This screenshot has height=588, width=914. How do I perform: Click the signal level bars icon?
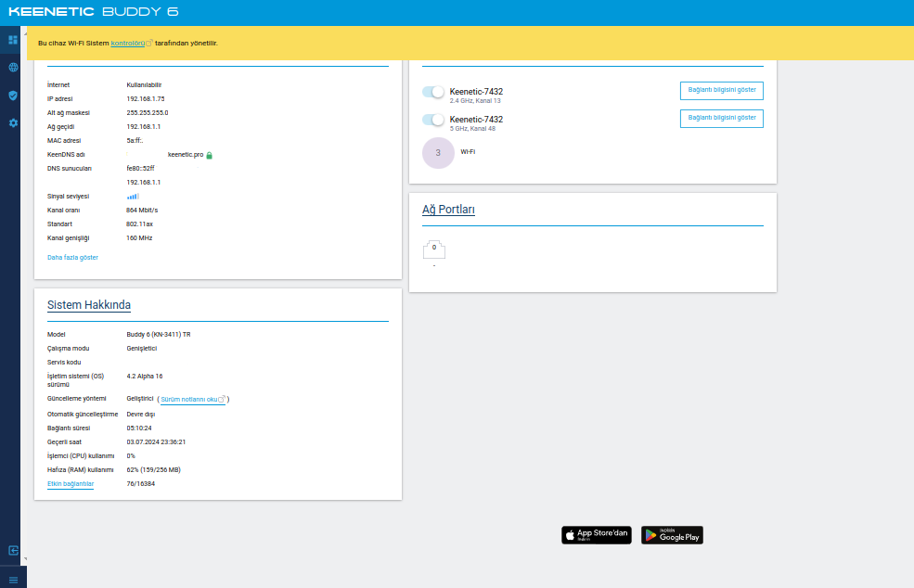[133, 197]
